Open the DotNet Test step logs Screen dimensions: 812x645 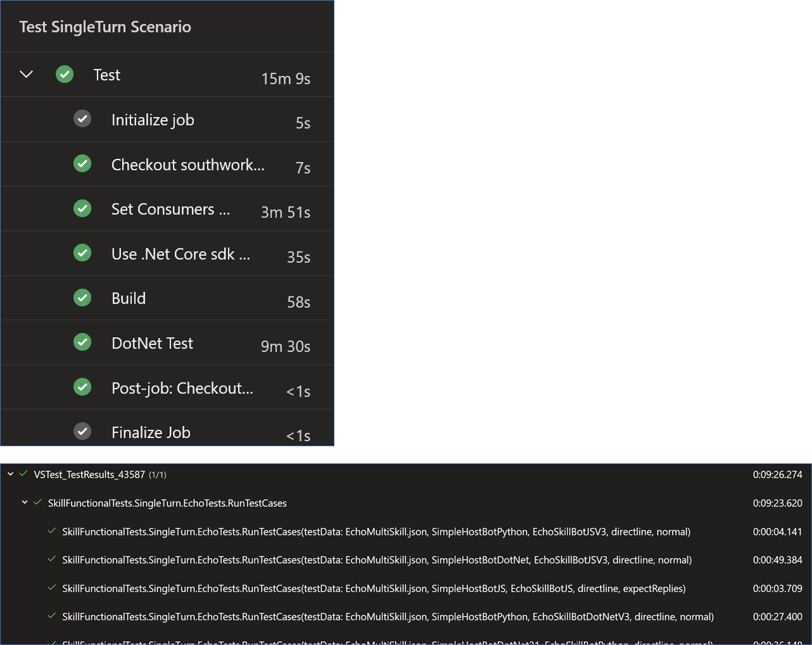pos(152,342)
